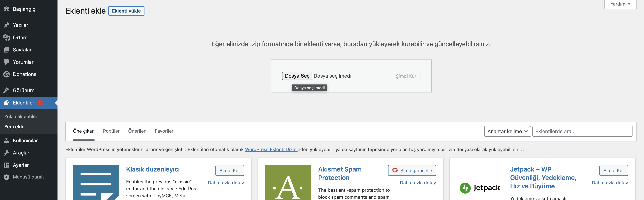This screenshot has height=200, width=644.
Task: Click the Klasik düzenleyici plugin thumbnail
Action: [x=96, y=182]
